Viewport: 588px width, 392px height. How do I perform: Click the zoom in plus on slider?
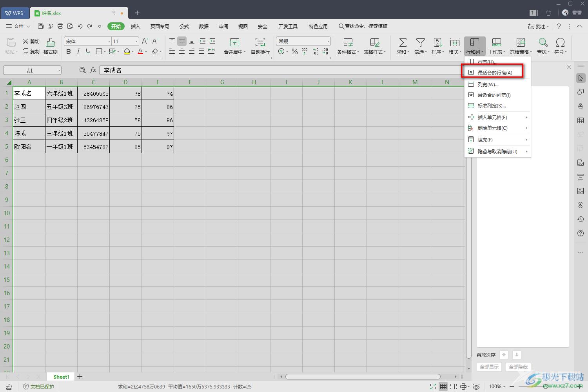[579, 387]
